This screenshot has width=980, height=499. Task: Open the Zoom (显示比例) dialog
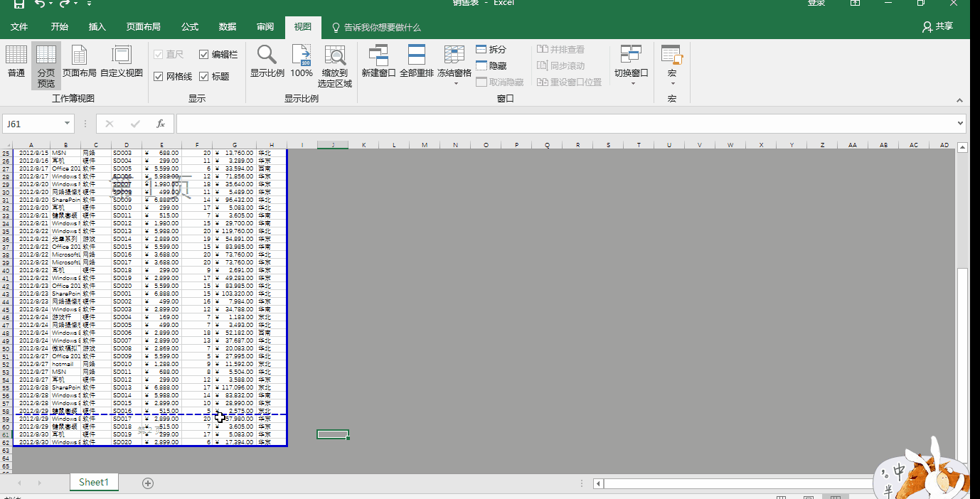267,61
